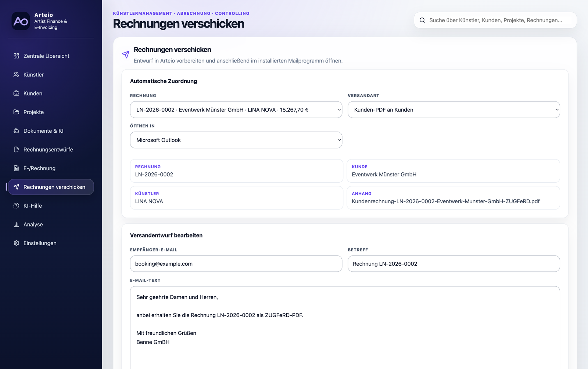Click the breadcrumb 'KÜNSTLERMANAGEMENT · ABRECHNUNG · CONTROLLING'
Screen dimensions: 588x369
[x=181, y=13]
